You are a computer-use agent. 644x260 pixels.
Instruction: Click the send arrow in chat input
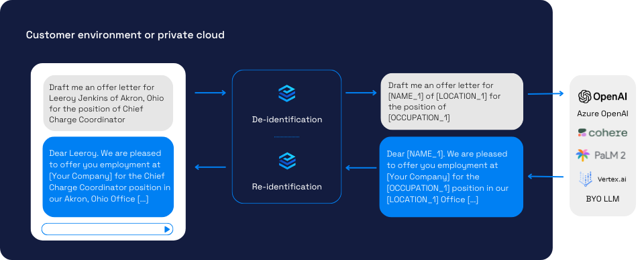167,229
